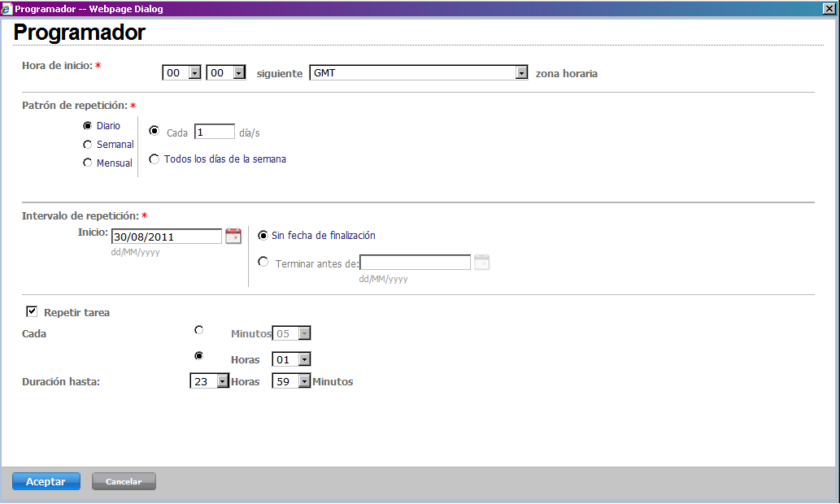Click the 'zona horaria' text
Viewport: 840px width, 504px height.
566,74
